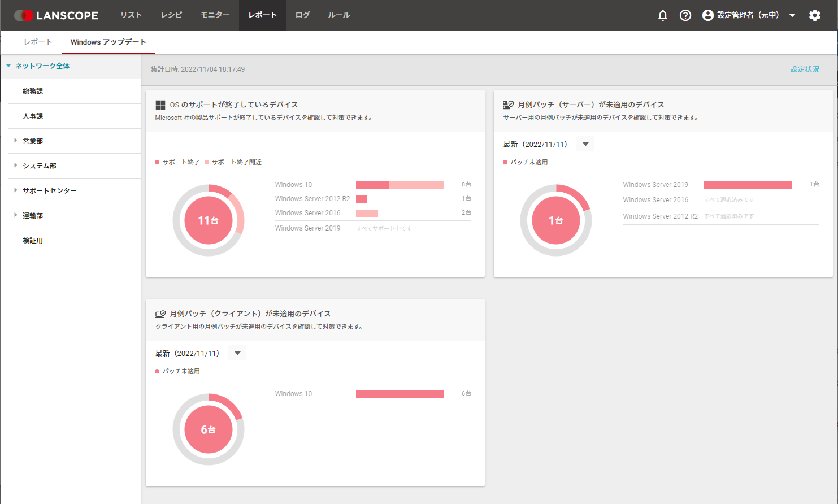Viewport: 838px width, 504px height.
Task: Click パッチ未適用 legend in client card
Action: tap(177, 371)
